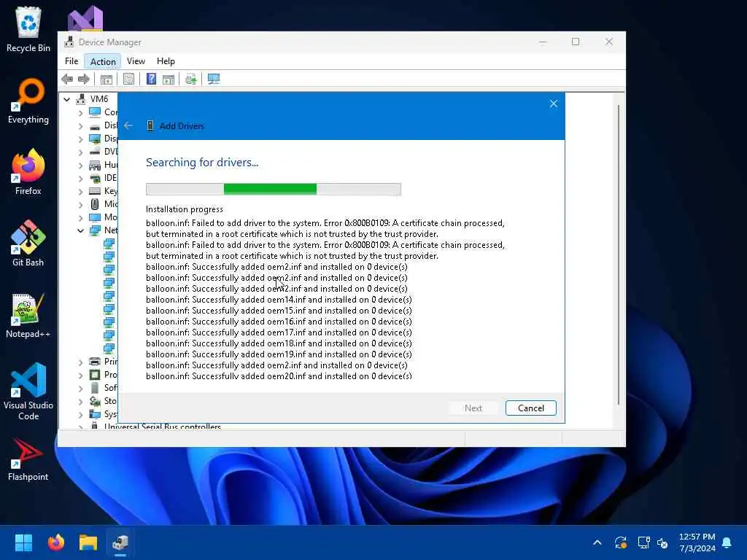Expand the Keyboards category chevron
The image size is (747, 560).
(80, 192)
